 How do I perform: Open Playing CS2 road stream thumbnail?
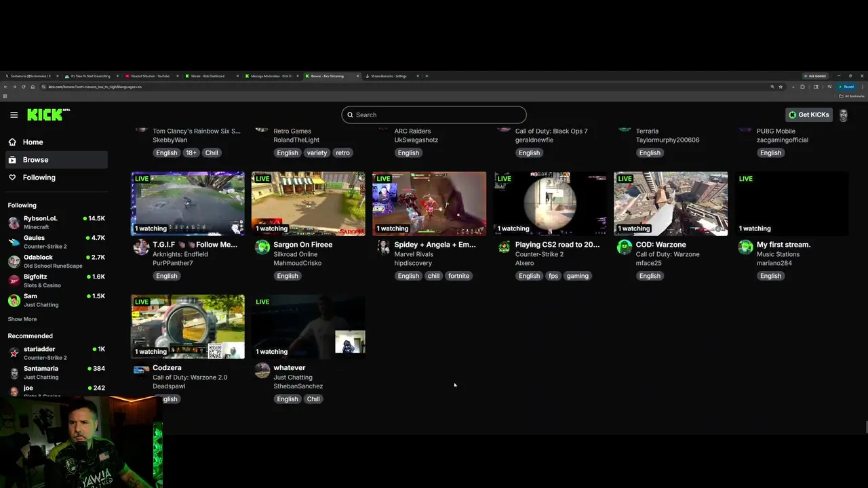point(550,203)
